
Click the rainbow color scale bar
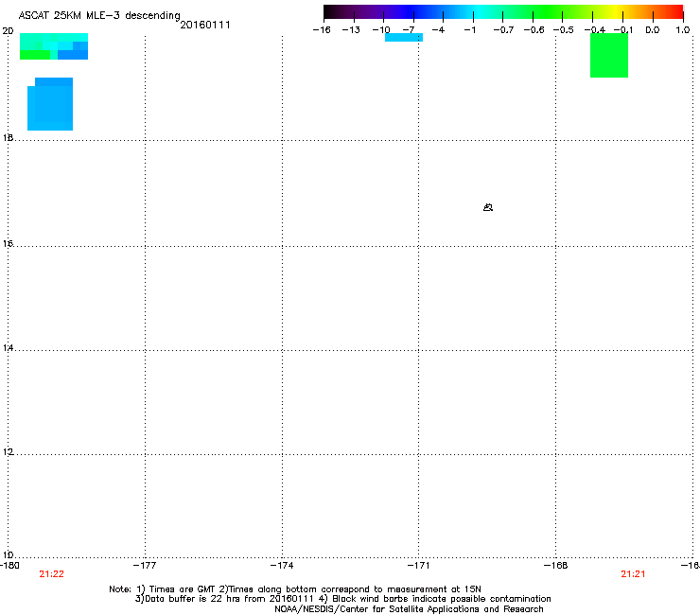point(503,11)
